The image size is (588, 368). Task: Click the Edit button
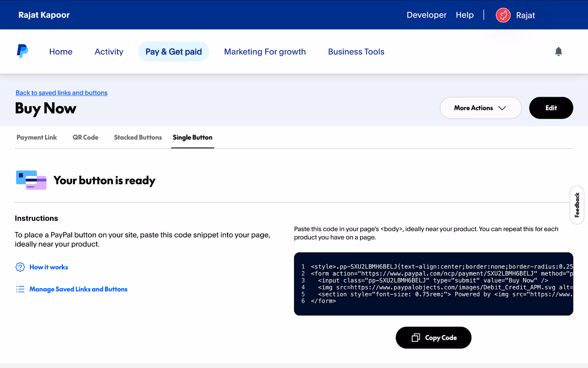click(x=551, y=108)
